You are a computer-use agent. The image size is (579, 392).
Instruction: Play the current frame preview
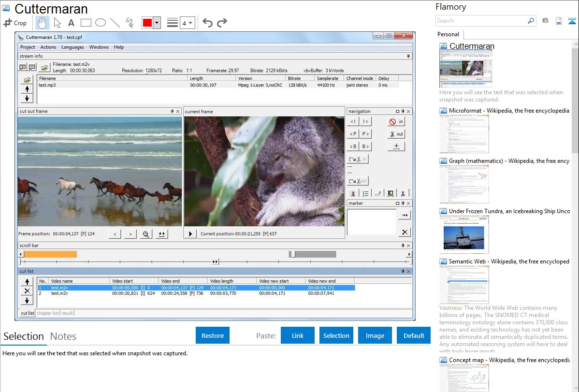click(190, 233)
